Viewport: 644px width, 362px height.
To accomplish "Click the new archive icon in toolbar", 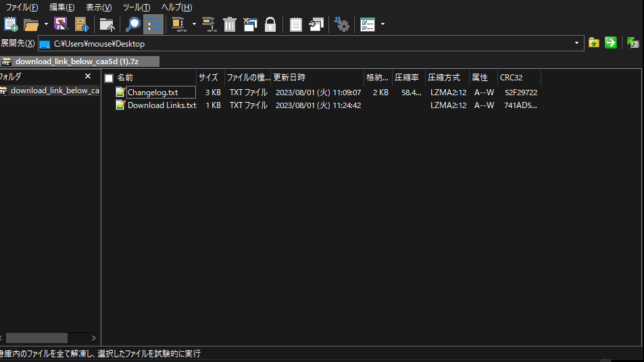I will point(11,25).
